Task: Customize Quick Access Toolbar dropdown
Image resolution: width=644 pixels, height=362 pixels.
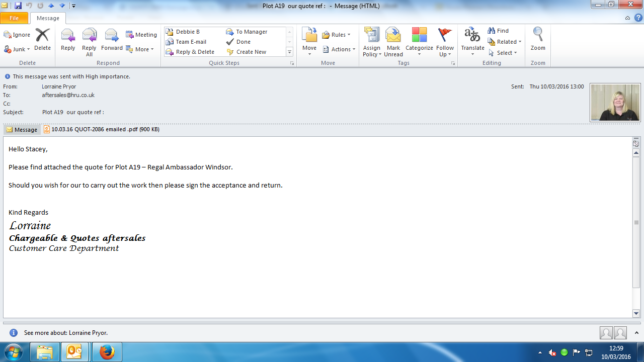Action: pos(73,6)
